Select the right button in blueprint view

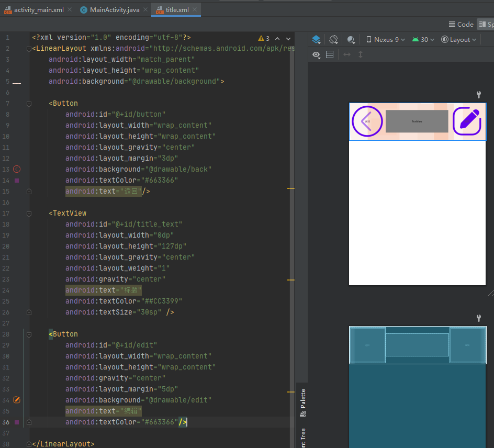point(467,345)
